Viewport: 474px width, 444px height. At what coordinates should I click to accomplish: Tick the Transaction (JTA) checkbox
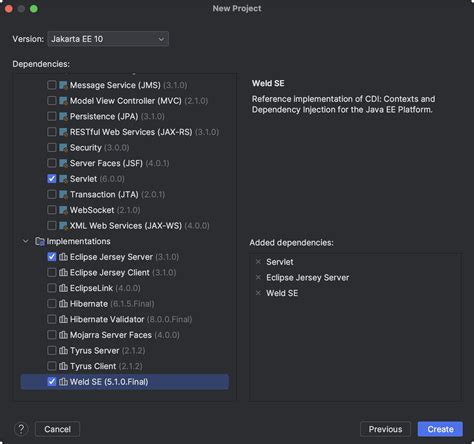(52, 194)
